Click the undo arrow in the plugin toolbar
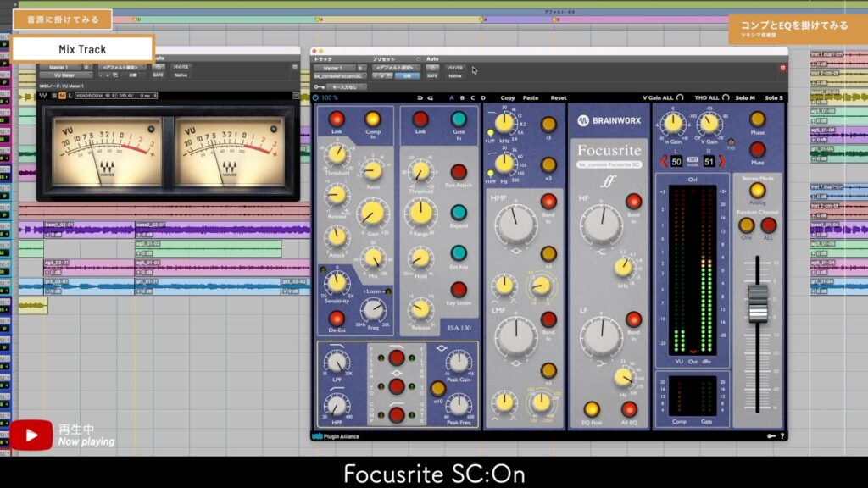Viewport: 868px width, 488px height. 420,98
